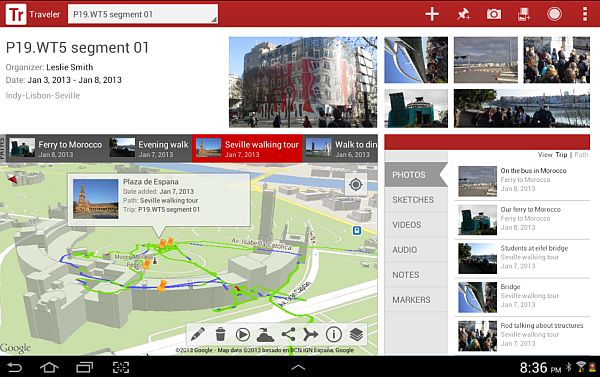The image size is (600, 377).
Task: Share the path with the share icon
Action: click(x=288, y=335)
